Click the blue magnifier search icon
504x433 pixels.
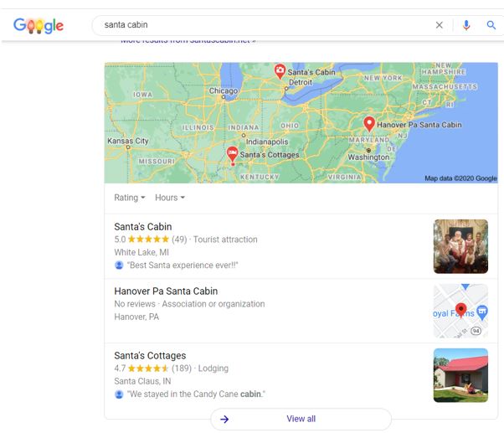point(491,25)
